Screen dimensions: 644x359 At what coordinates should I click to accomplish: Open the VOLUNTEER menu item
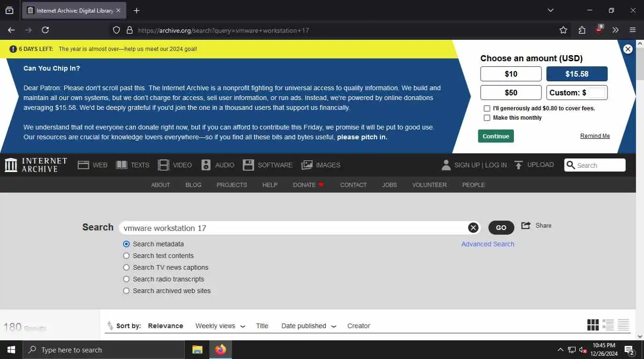(x=429, y=185)
